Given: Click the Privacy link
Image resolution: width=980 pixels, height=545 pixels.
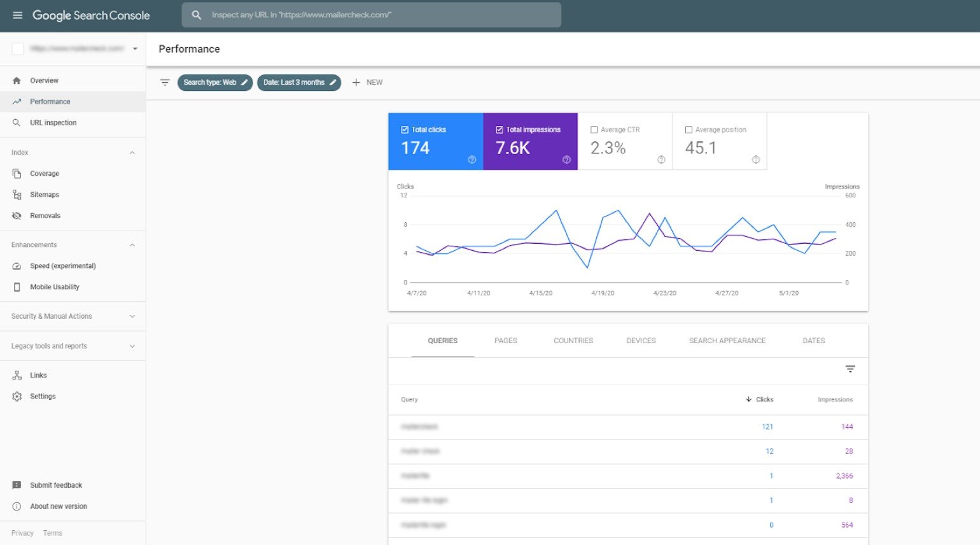Looking at the screenshot, I should pos(22,534).
